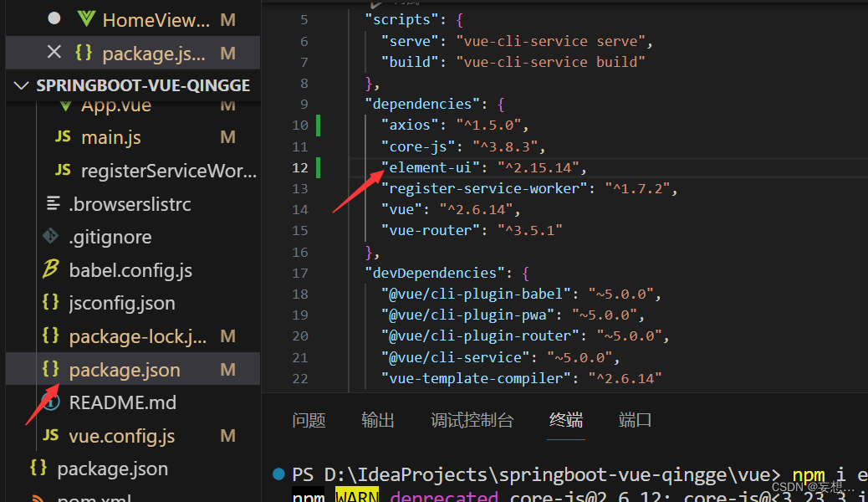868x502 pixels.
Task: Click "register-service-worker" key in editor
Action: coord(484,188)
